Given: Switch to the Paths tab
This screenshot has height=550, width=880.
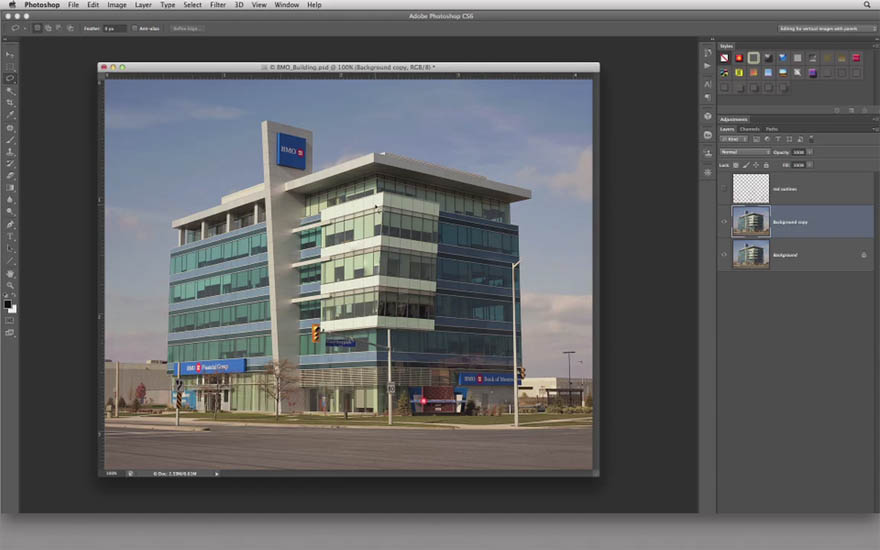Looking at the screenshot, I should (x=772, y=129).
